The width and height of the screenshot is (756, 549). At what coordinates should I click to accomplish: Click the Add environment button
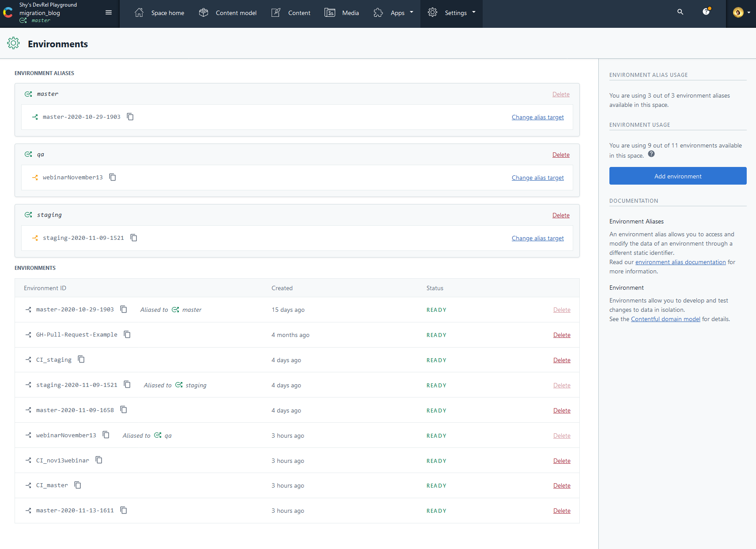tap(677, 176)
